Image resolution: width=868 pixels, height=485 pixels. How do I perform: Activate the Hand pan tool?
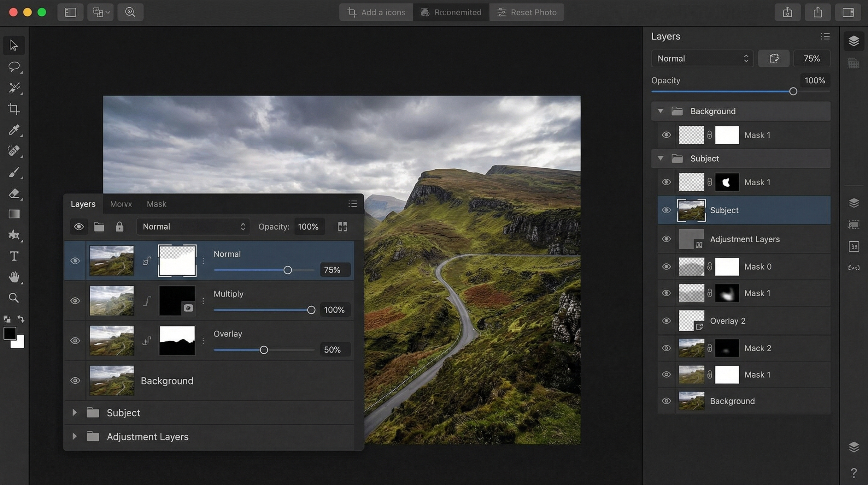[x=14, y=277]
